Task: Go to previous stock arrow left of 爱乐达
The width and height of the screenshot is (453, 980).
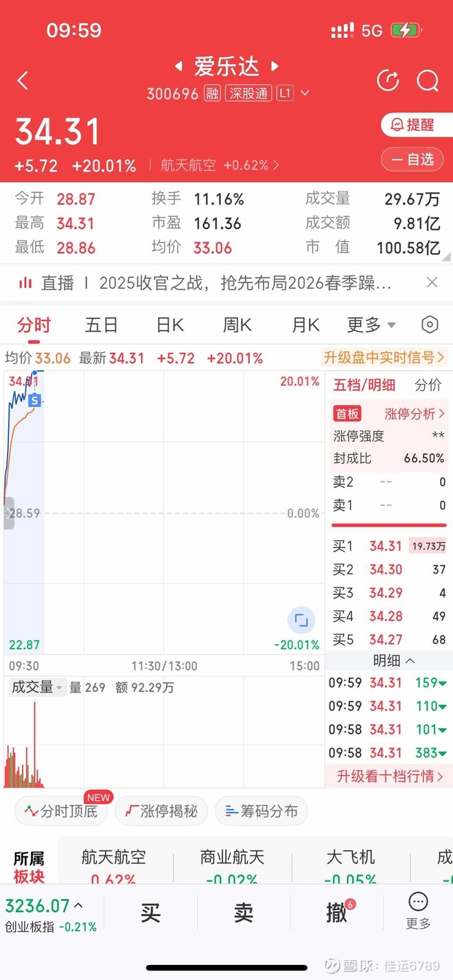Action: (178, 67)
